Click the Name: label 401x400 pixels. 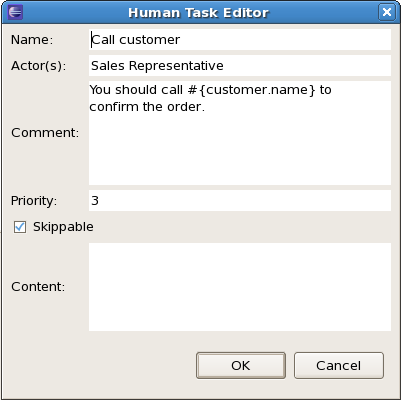[32, 40]
